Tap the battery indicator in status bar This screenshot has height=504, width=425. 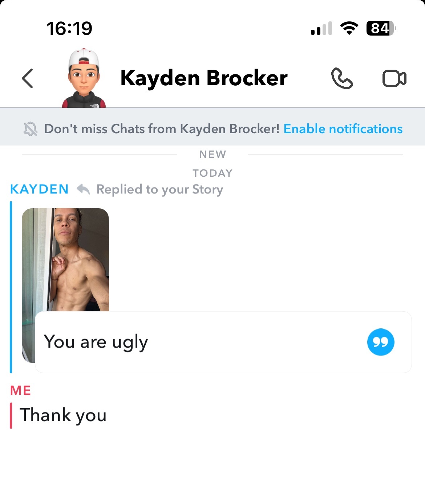(x=381, y=28)
